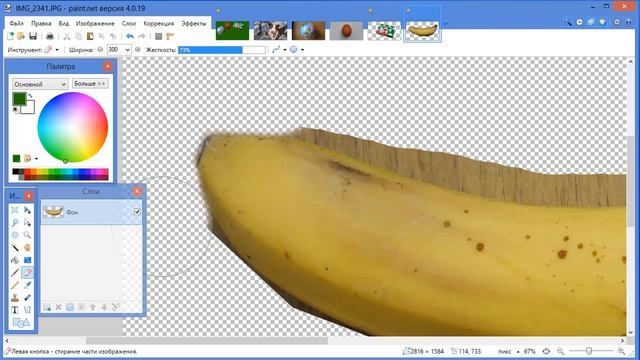The height and width of the screenshot is (360, 640).
Task: Click the Save floppy disk icon
Action: click(x=33, y=36)
